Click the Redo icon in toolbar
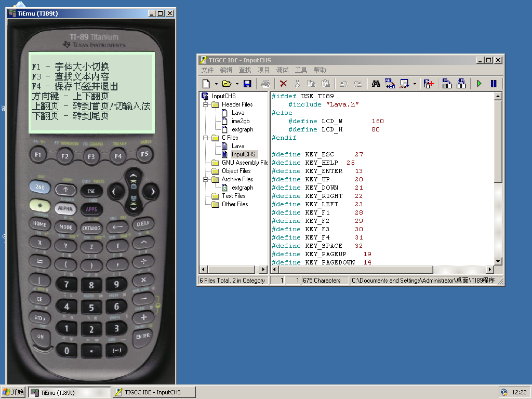The image size is (532, 399). (x=357, y=84)
